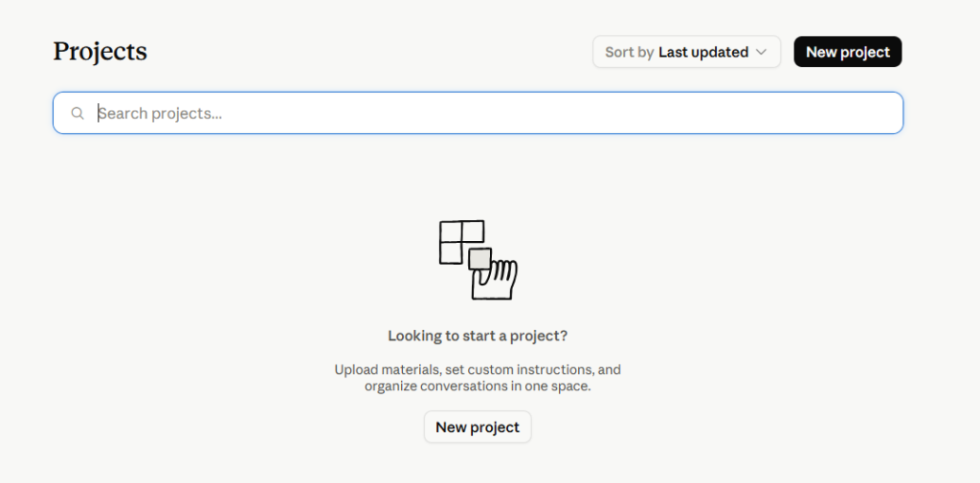Click the magnifier icon in search bar
The height and width of the screenshot is (483, 980).
click(x=78, y=113)
